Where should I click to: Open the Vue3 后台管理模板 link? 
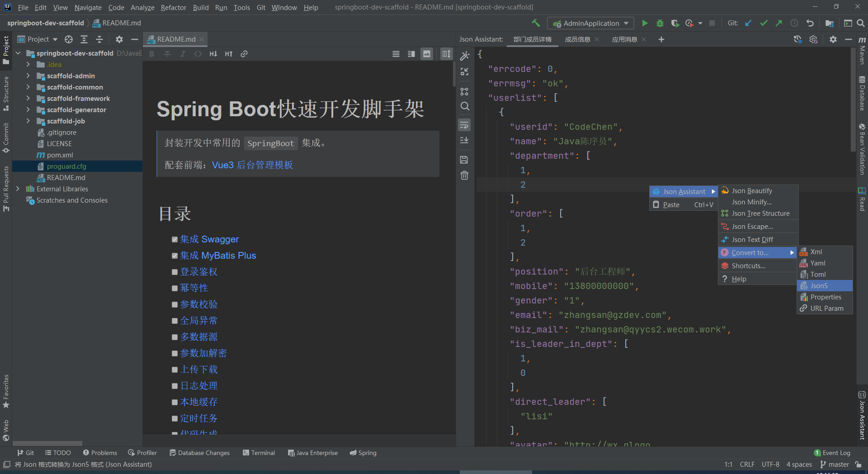coord(252,165)
